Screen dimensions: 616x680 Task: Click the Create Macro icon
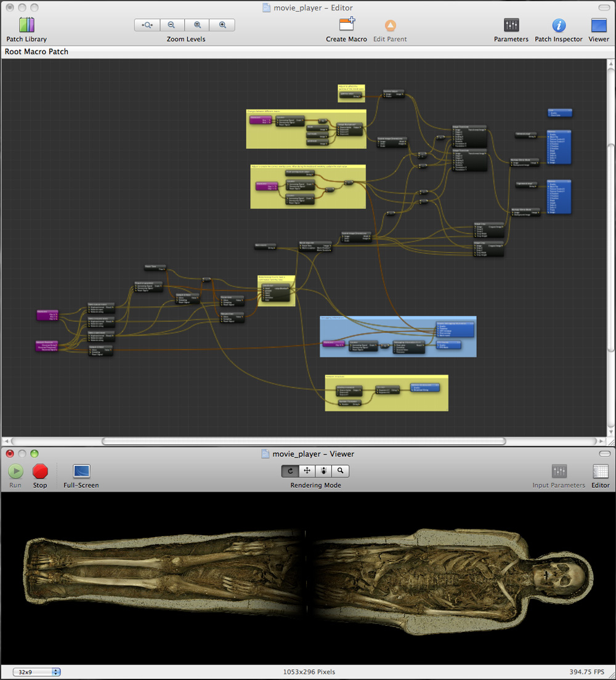pos(347,24)
